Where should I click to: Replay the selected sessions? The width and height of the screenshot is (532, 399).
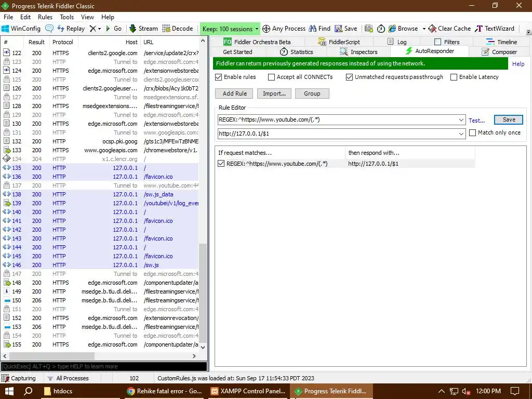(x=71, y=29)
